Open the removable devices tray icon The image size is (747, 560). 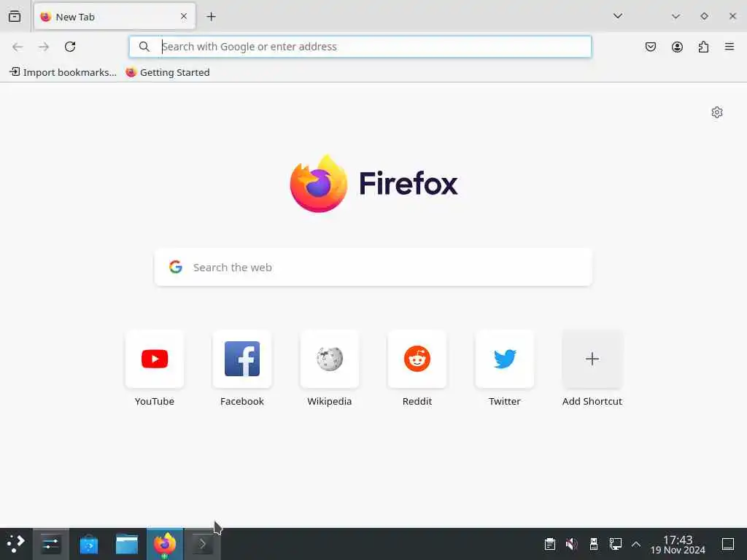(x=594, y=544)
